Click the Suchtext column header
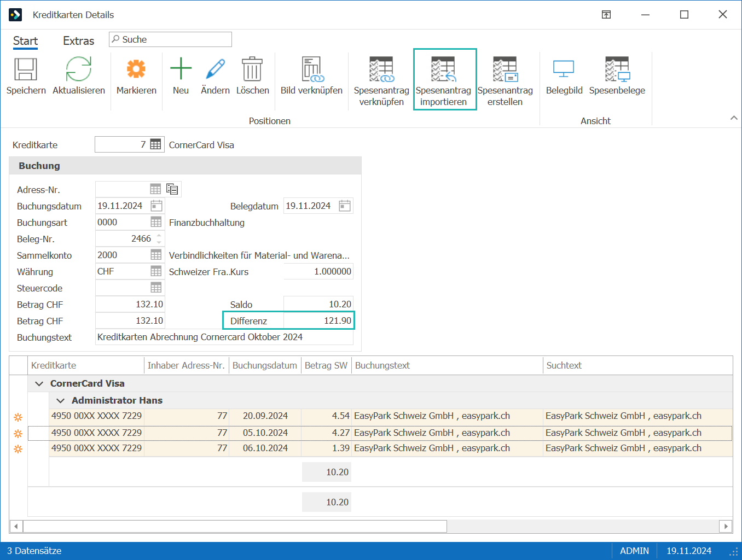The width and height of the screenshot is (742, 560). coord(637,365)
